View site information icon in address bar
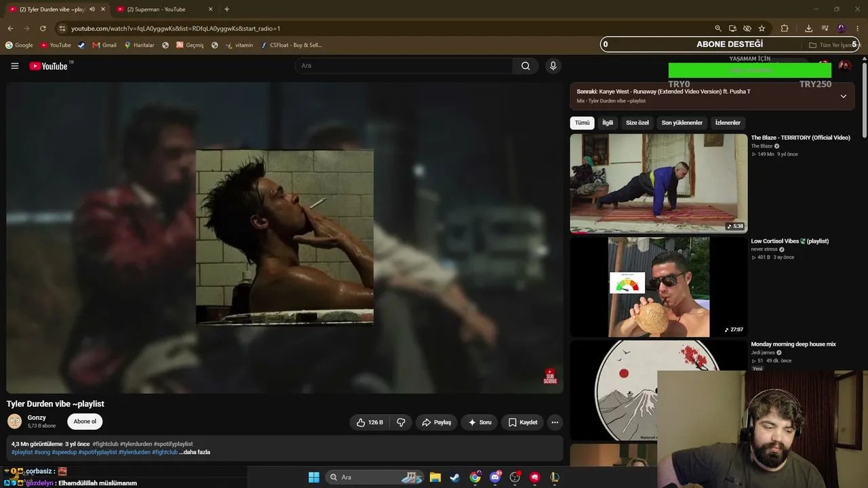This screenshot has width=868, height=488. [62, 28]
